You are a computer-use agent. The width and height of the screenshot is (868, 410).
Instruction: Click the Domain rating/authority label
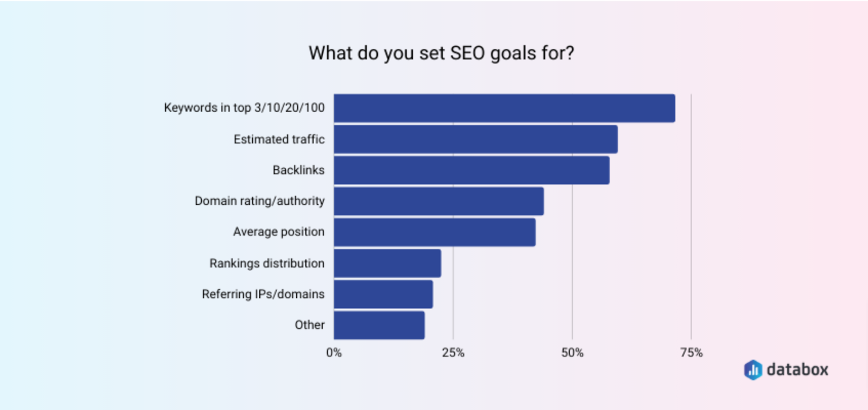coord(259,201)
